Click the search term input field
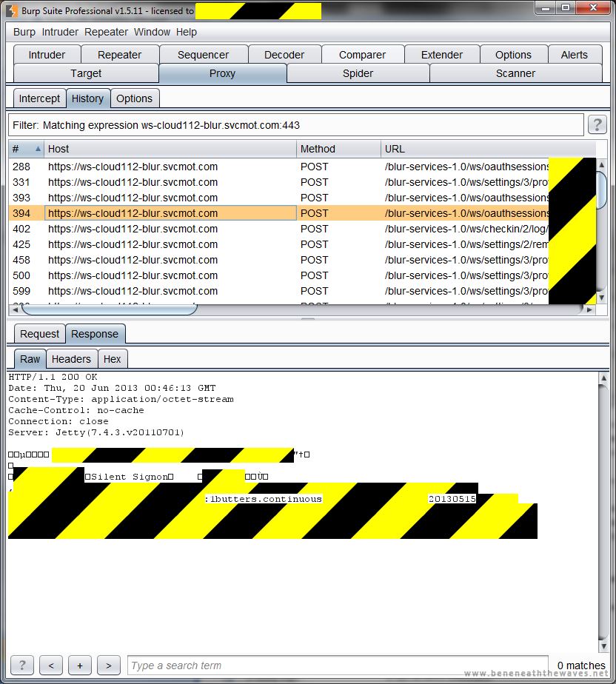616x684 pixels. 338,665
